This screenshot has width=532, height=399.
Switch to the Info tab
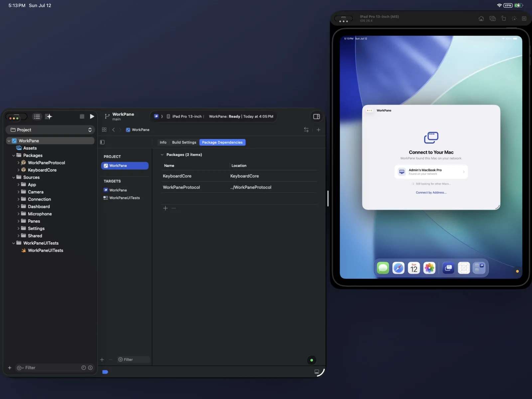click(x=163, y=142)
